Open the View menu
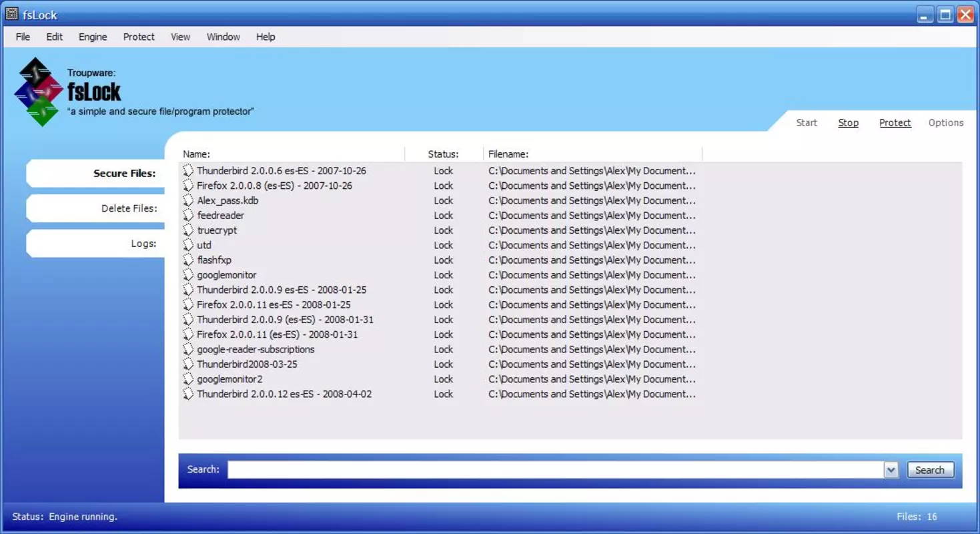 (x=180, y=37)
